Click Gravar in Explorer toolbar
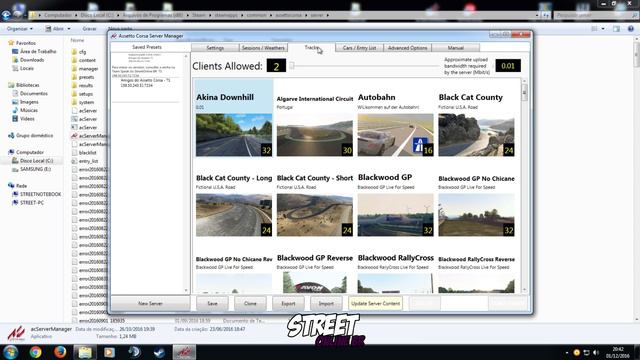The image size is (640, 360). click(89, 29)
